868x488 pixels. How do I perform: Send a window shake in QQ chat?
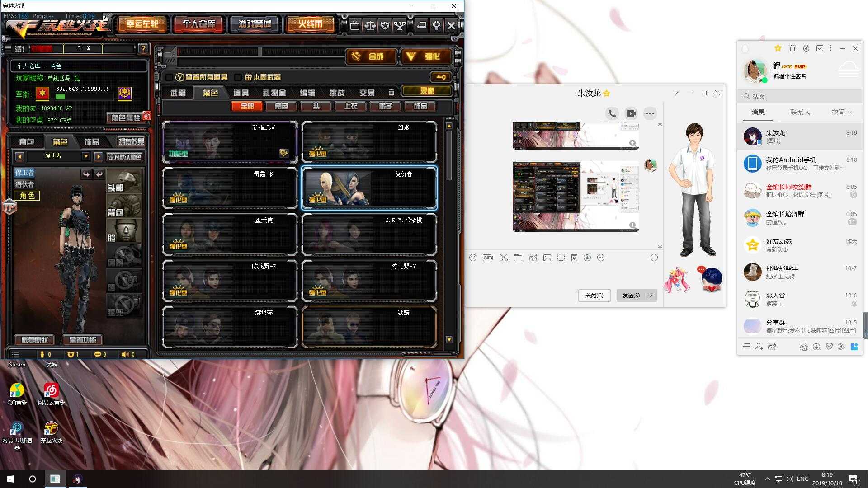click(x=561, y=258)
